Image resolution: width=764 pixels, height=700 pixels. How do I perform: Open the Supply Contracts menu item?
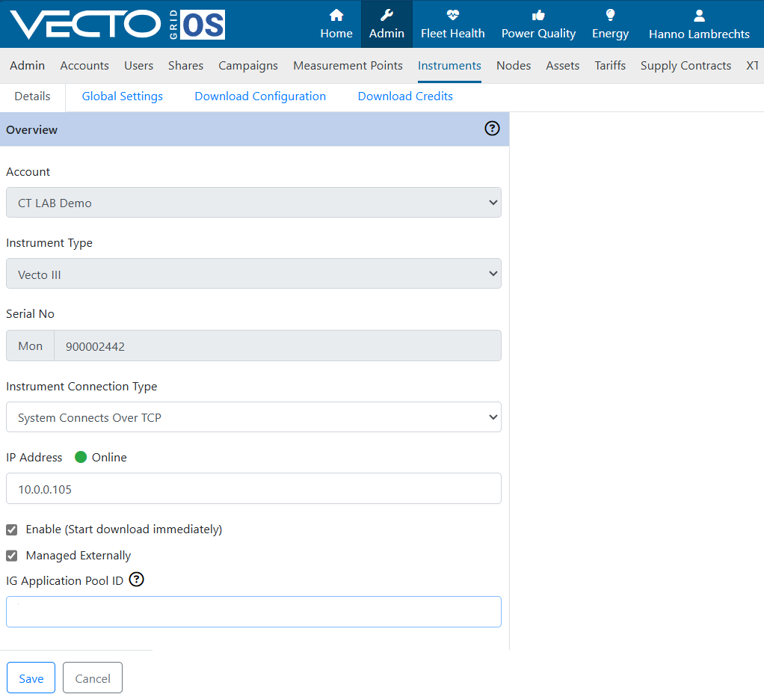686,65
